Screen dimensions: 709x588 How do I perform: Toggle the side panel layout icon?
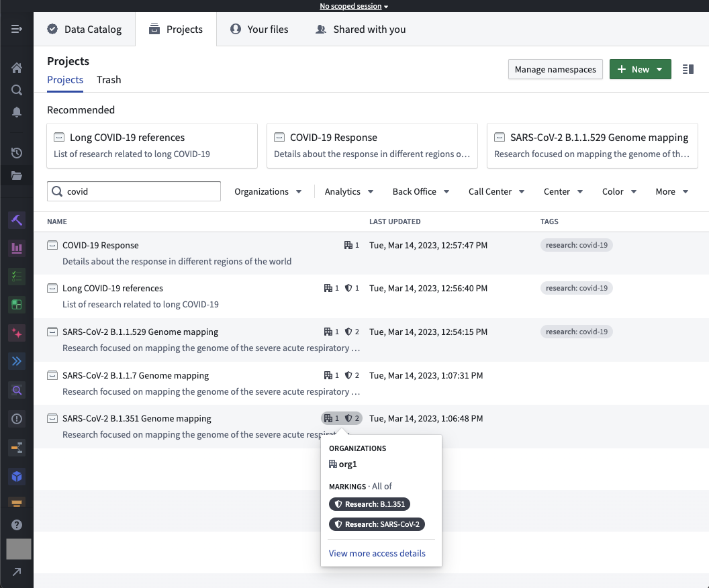pyautogui.click(x=688, y=69)
